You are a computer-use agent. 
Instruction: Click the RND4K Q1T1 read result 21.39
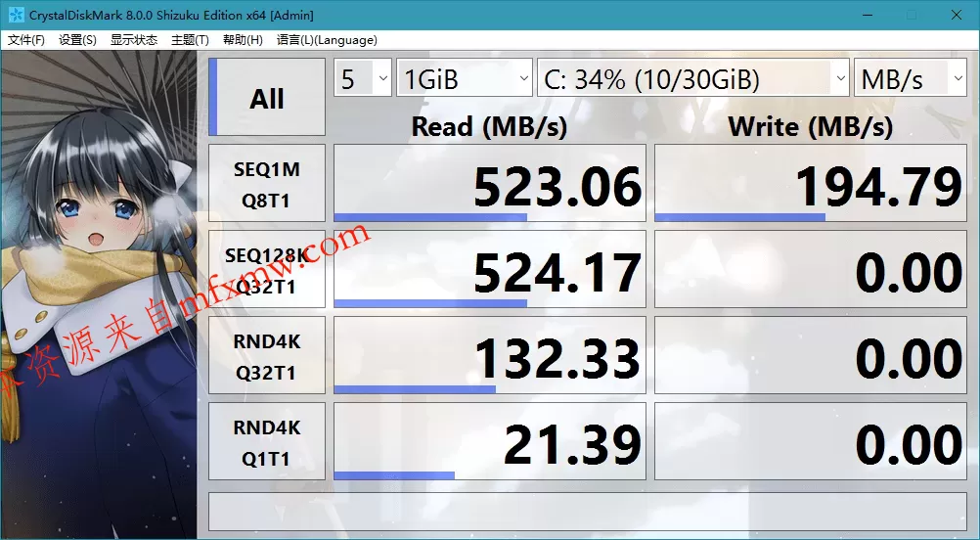point(490,441)
